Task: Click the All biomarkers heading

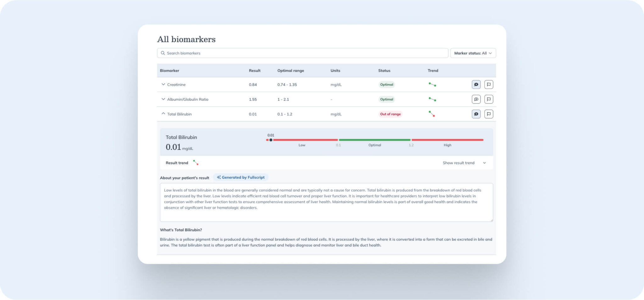Action: tap(186, 39)
